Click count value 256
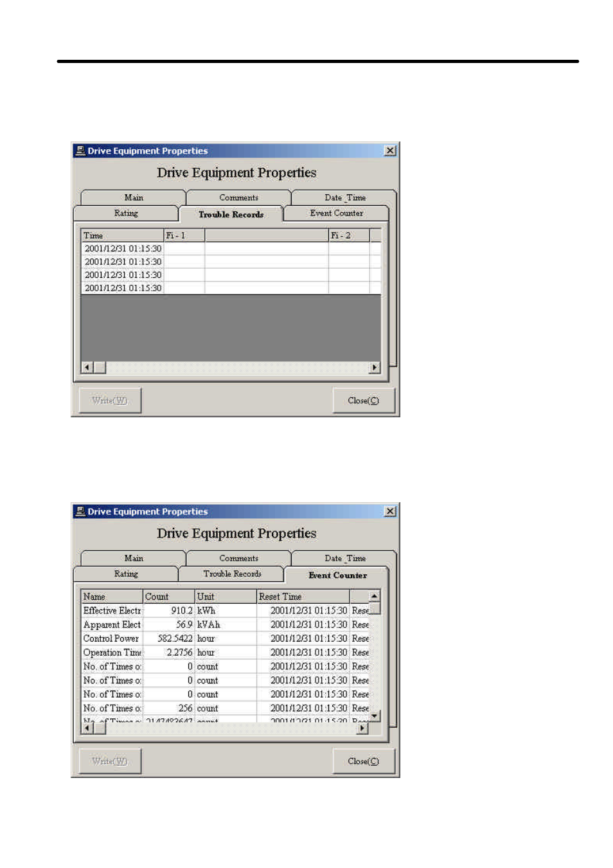The width and height of the screenshot is (613, 868). (x=169, y=708)
